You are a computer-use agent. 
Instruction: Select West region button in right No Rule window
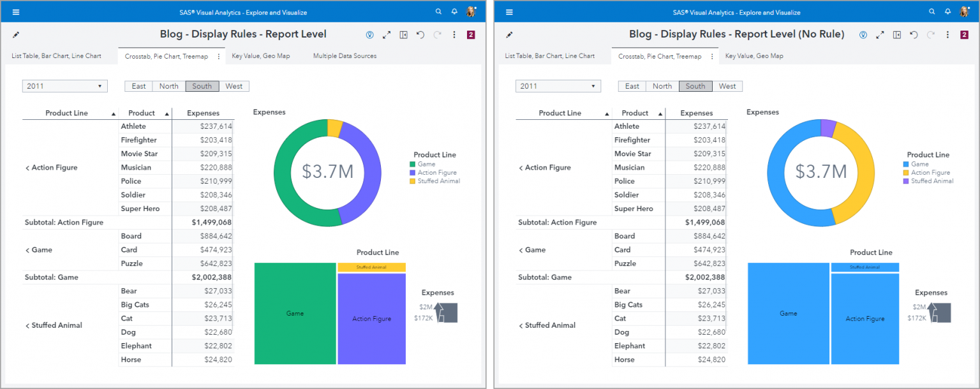(727, 86)
